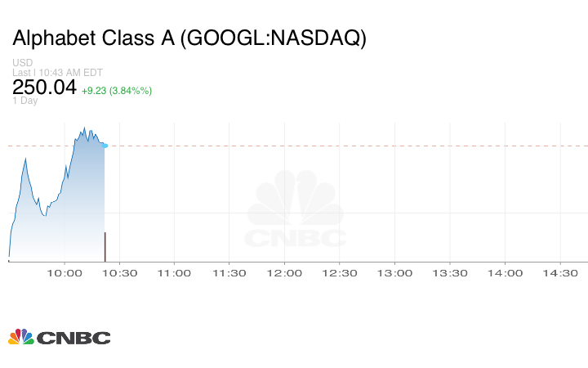Select the 12:00 time axis label
This screenshot has height=368, width=588.
click(x=284, y=273)
